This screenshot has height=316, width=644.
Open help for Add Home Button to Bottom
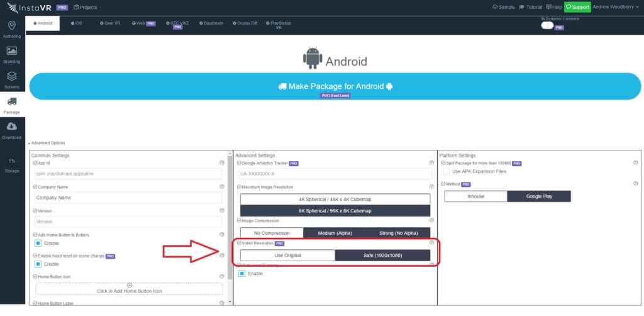click(x=222, y=235)
